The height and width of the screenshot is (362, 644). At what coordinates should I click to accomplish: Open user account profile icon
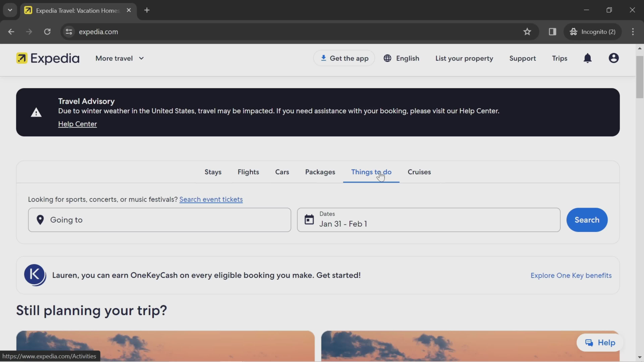point(614,58)
